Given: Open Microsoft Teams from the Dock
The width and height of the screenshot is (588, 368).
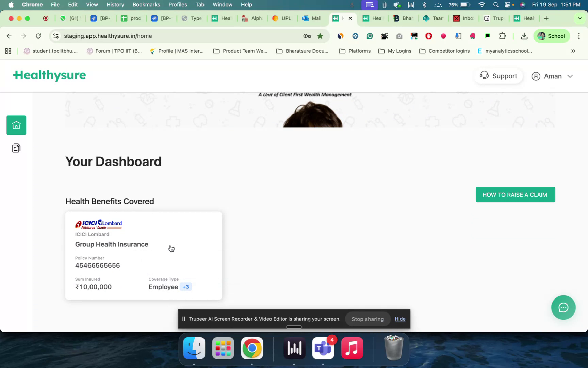Looking at the screenshot, I should pos(323,348).
